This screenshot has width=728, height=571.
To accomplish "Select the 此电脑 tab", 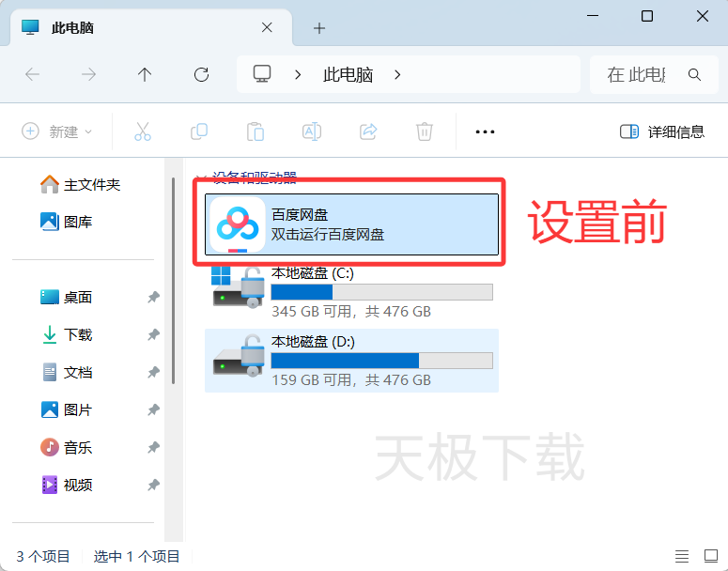I will pyautogui.click(x=151, y=27).
